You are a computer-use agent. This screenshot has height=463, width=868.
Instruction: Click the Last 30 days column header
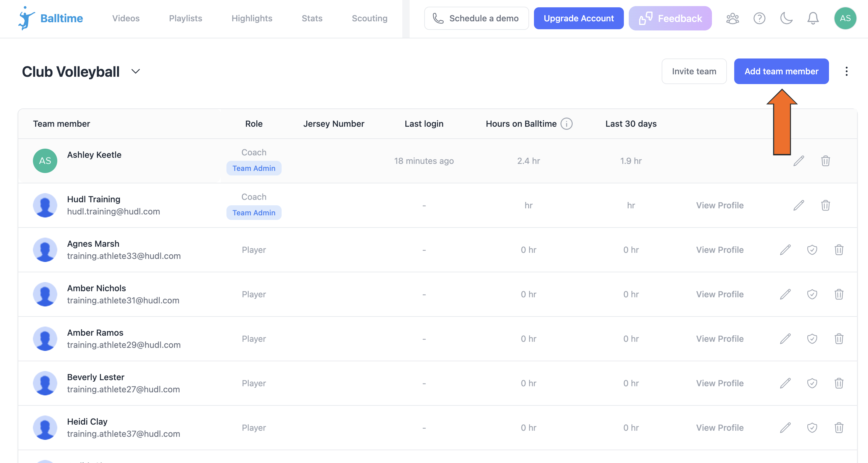tap(631, 124)
